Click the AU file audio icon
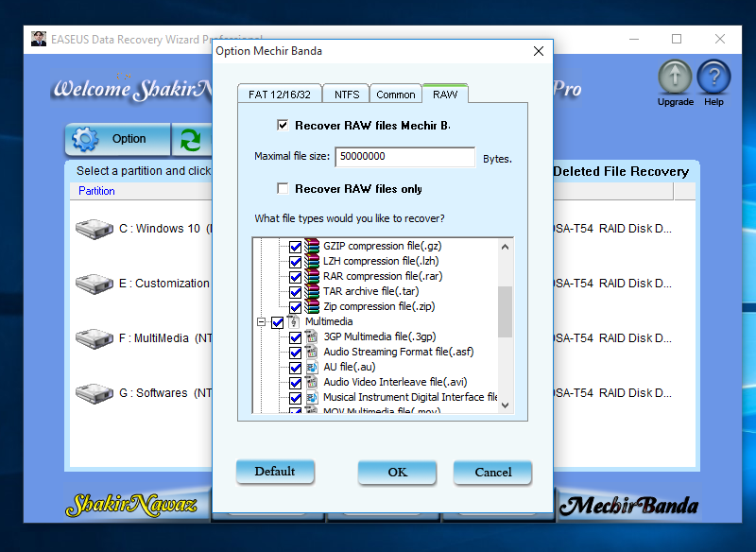Screen dimensions: 756x552 click(x=312, y=368)
